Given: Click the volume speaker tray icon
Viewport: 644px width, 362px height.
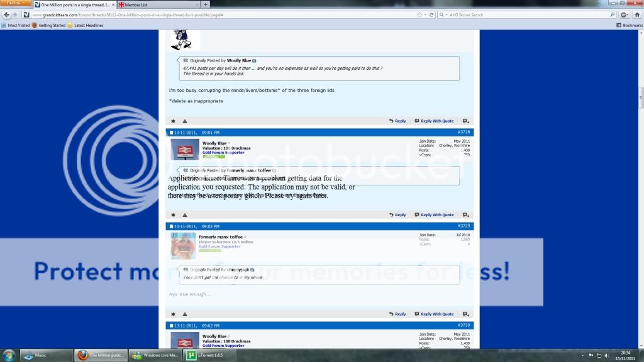Looking at the screenshot, I should [607, 356].
